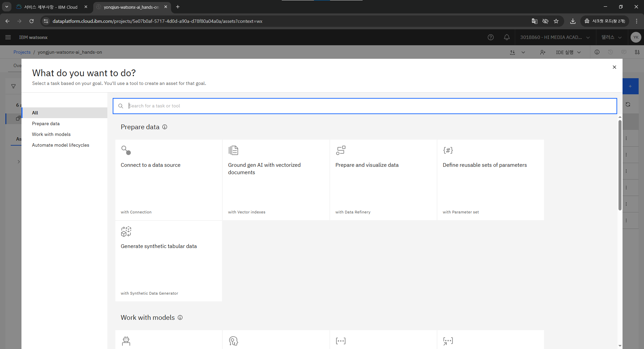Open a new browser tab
This screenshot has height=349, width=644.
point(178,7)
